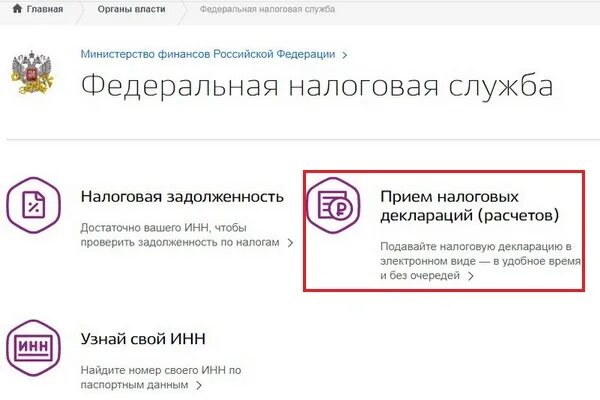600x400 pixels.
Task: Click the ruble declaration icon
Action: 334,205
